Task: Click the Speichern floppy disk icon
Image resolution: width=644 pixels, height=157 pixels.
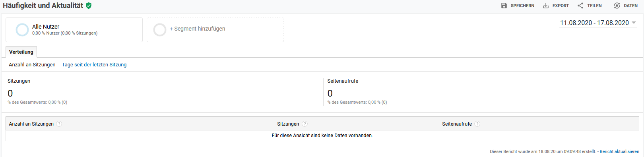Action: coord(504,6)
